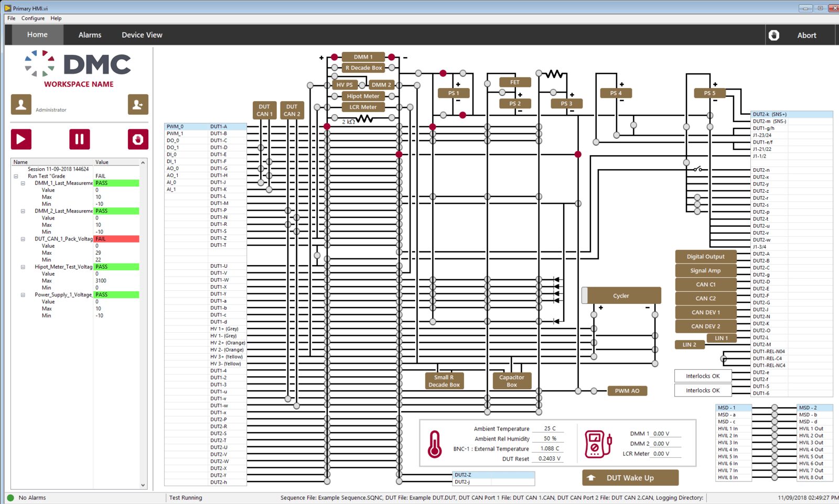Click the Cycler device block
The width and height of the screenshot is (839, 504).
[621, 295]
